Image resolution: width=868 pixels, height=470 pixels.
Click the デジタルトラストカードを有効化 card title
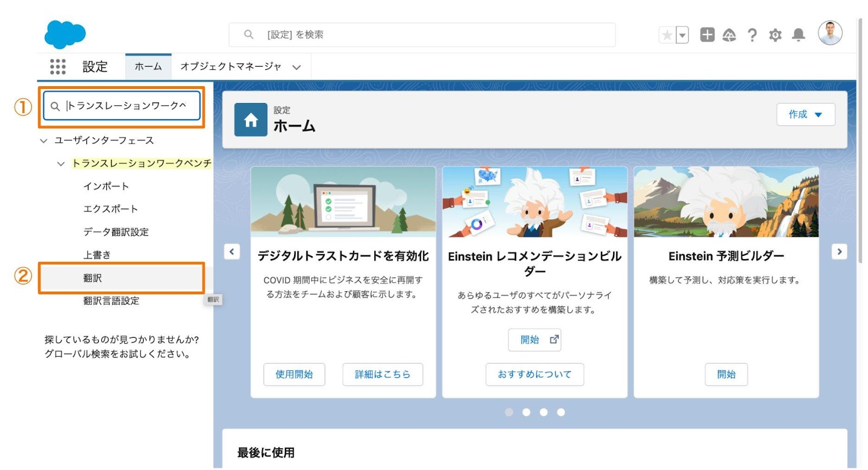pos(343,256)
